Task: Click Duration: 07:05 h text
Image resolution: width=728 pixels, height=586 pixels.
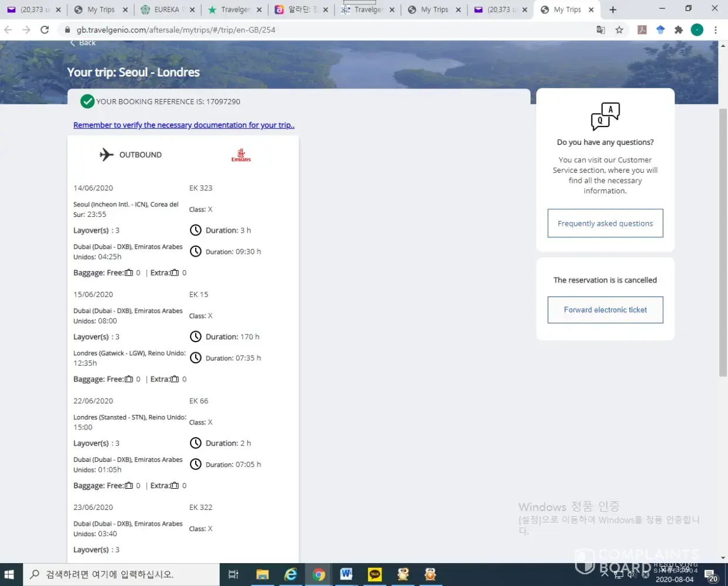Action: pos(233,465)
